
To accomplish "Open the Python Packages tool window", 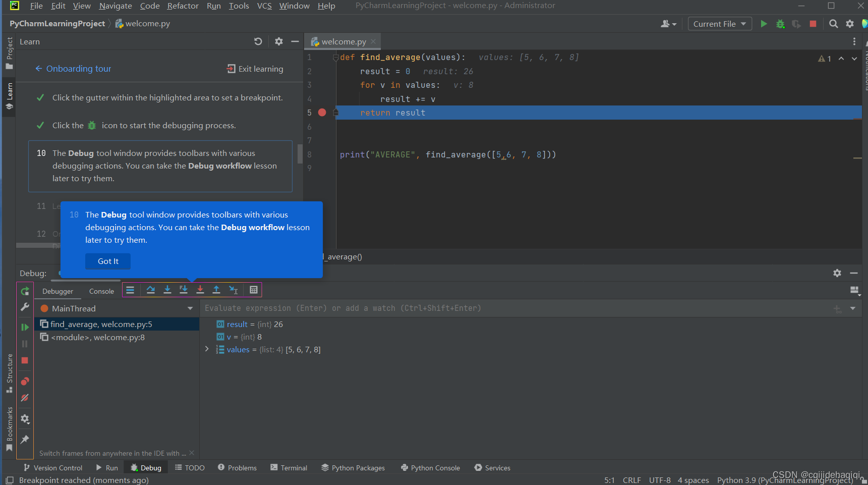I will click(353, 468).
